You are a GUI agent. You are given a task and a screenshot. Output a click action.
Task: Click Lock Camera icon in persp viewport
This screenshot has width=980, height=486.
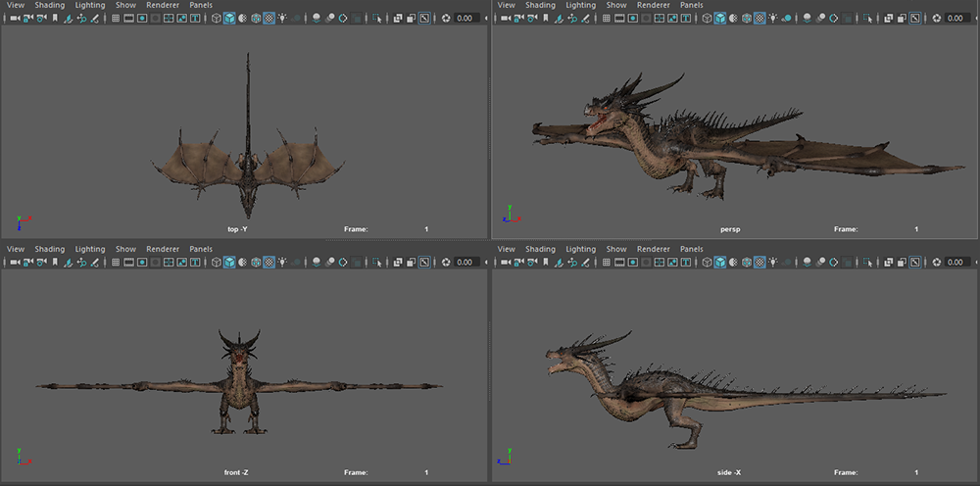pos(517,18)
